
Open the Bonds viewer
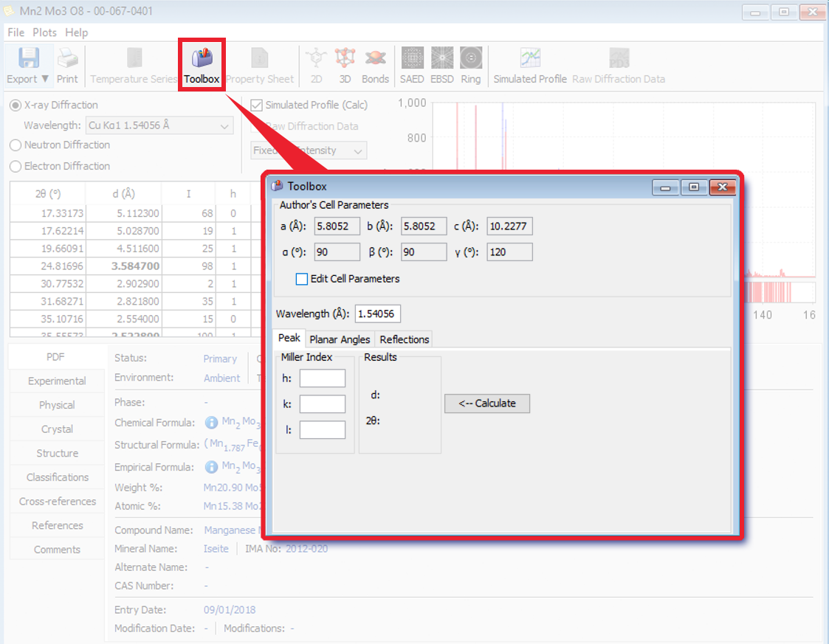[376, 66]
